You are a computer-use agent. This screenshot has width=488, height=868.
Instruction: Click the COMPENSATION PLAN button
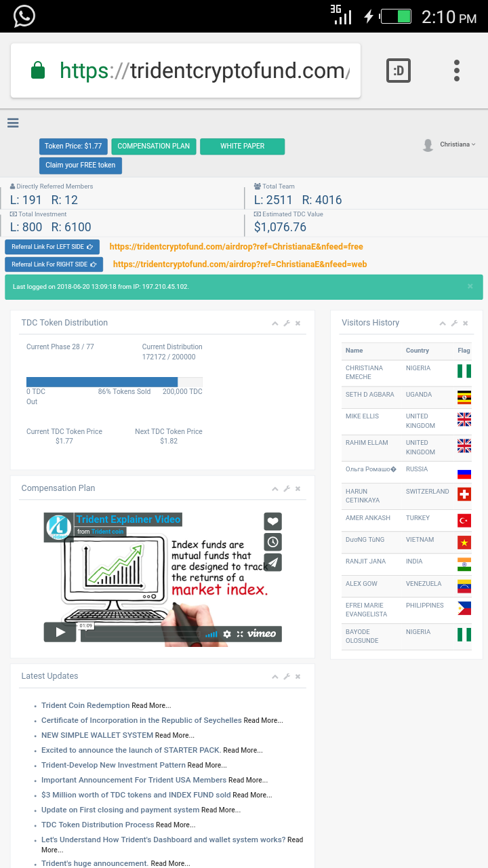click(x=154, y=146)
